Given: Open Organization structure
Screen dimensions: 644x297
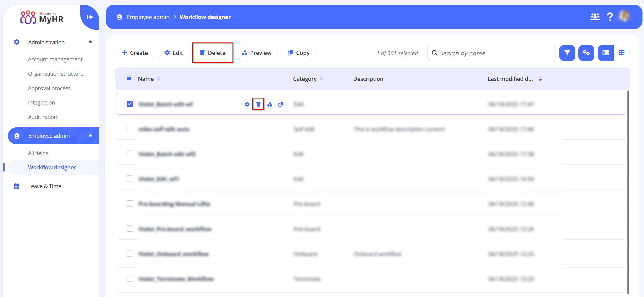Looking at the screenshot, I should point(56,74).
